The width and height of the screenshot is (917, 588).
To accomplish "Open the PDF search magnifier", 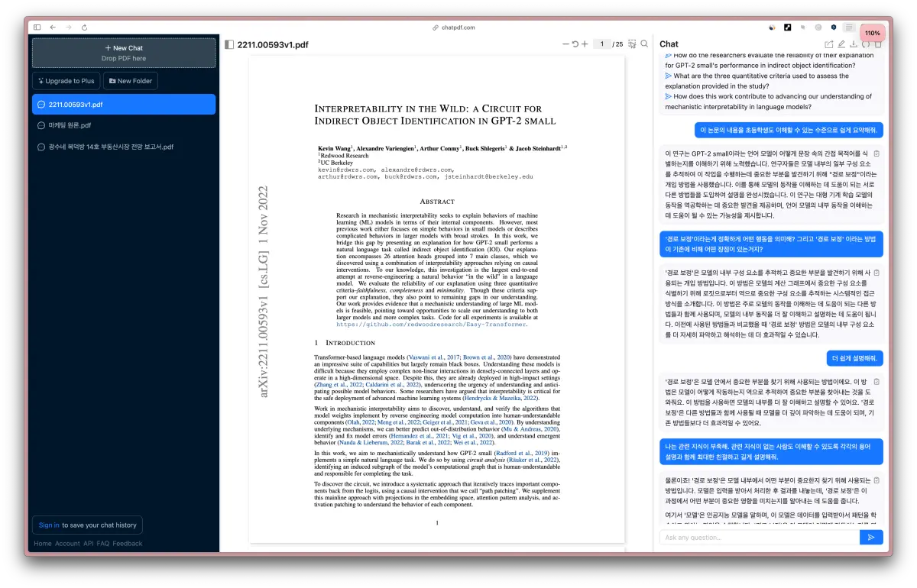I will 645,44.
